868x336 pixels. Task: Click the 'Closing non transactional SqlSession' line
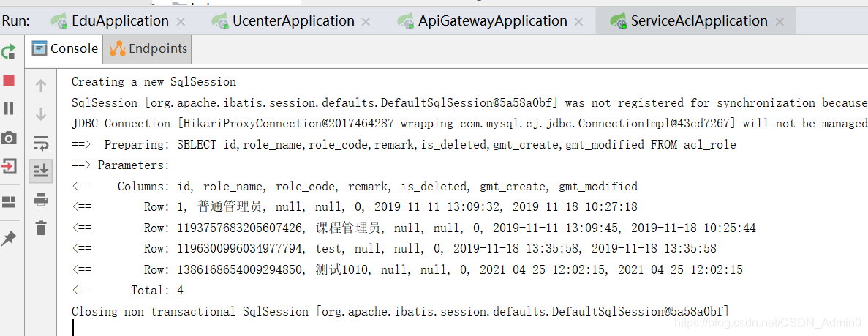point(400,312)
